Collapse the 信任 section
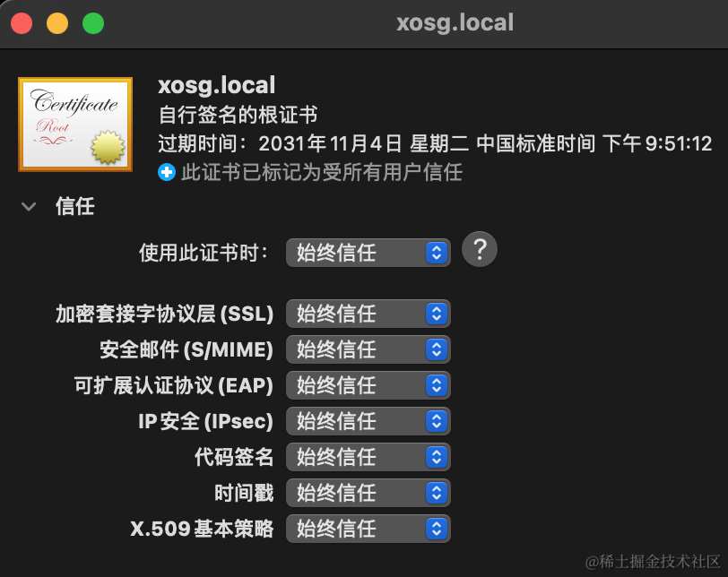Viewport: 728px width, 577px height. point(28,206)
